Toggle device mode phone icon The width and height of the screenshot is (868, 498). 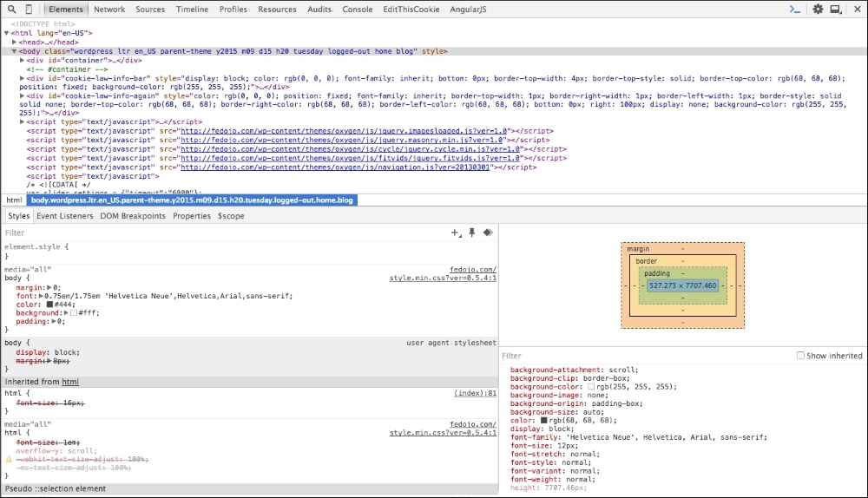pyautogui.click(x=29, y=9)
